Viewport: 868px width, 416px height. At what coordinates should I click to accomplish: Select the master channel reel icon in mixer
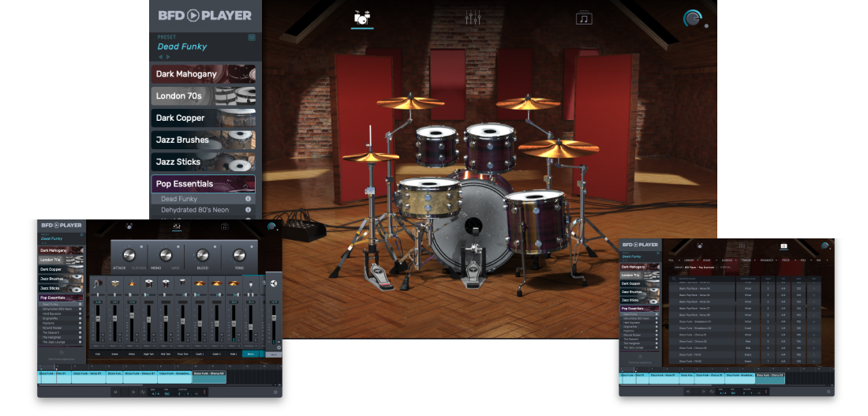coord(274,283)
